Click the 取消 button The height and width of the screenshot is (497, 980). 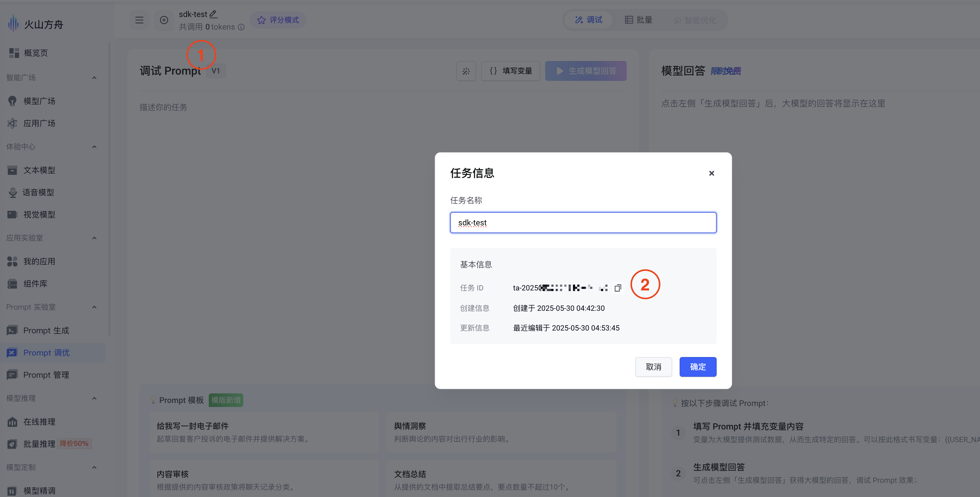coord(653,367)
